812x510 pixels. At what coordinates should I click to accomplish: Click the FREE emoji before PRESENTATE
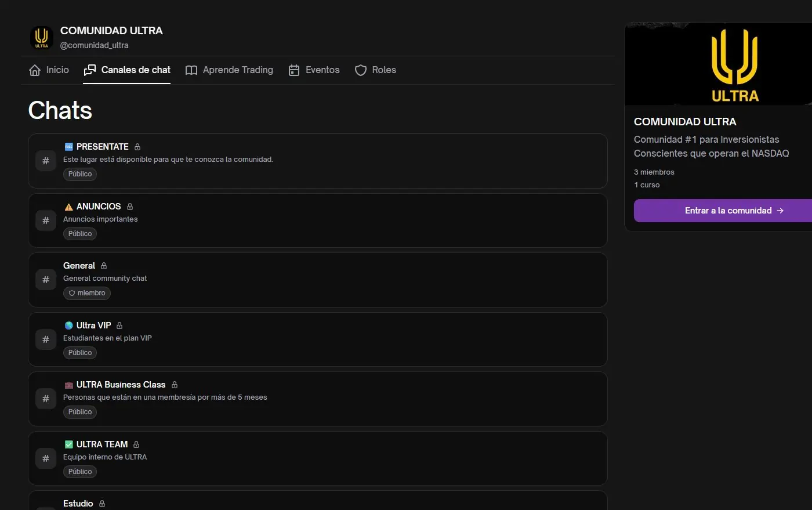[69, 147]
